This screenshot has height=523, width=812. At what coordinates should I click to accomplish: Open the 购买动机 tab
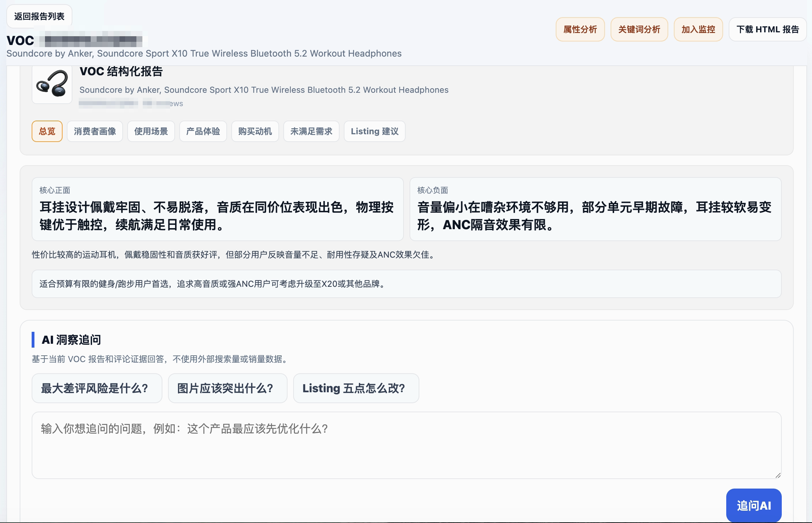(x=255, y=131)
